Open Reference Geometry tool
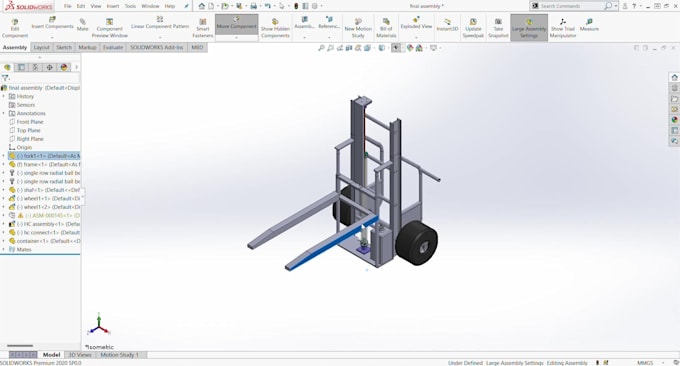680x366 pixels. (x=329, y=23)
